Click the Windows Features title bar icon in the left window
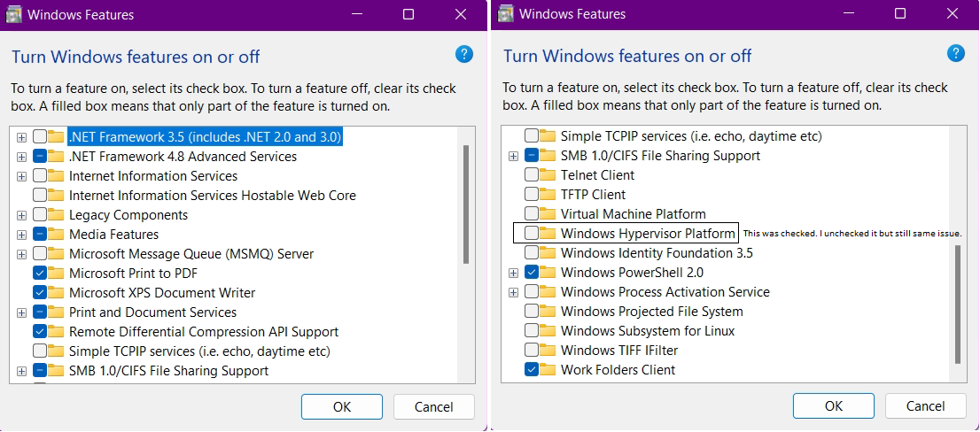 click(x=14, y=14)
